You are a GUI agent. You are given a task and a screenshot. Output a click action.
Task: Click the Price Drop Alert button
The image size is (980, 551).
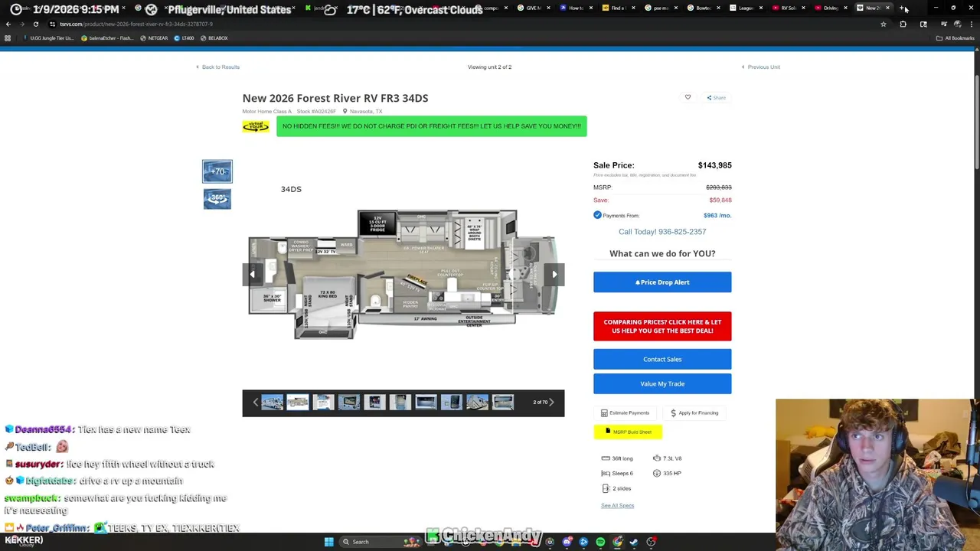[x=662, y=282]
